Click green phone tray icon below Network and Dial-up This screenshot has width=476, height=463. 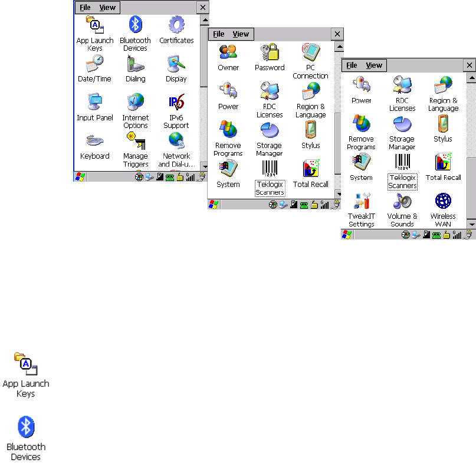[170, 178]
